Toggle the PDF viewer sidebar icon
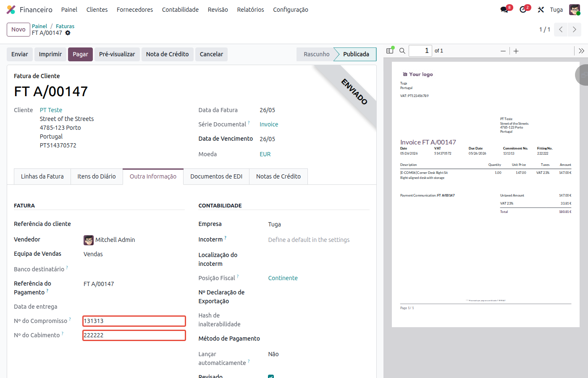Image resolution: width=588 pixels, height=378 pixels. 390,50
